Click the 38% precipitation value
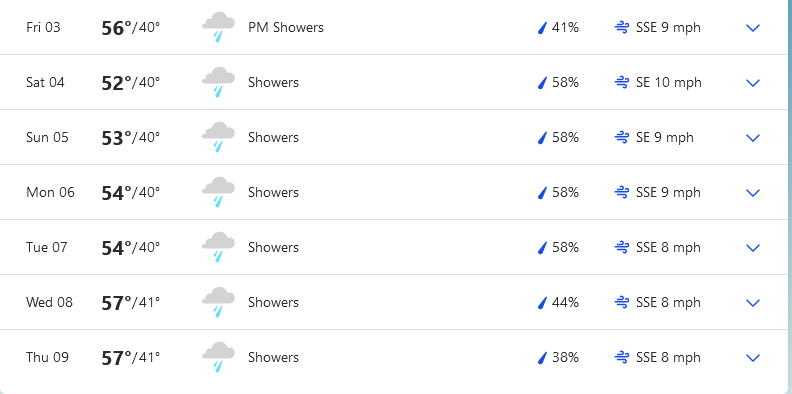This screenshot has width=792, height=394. click(x=565, y=358)
